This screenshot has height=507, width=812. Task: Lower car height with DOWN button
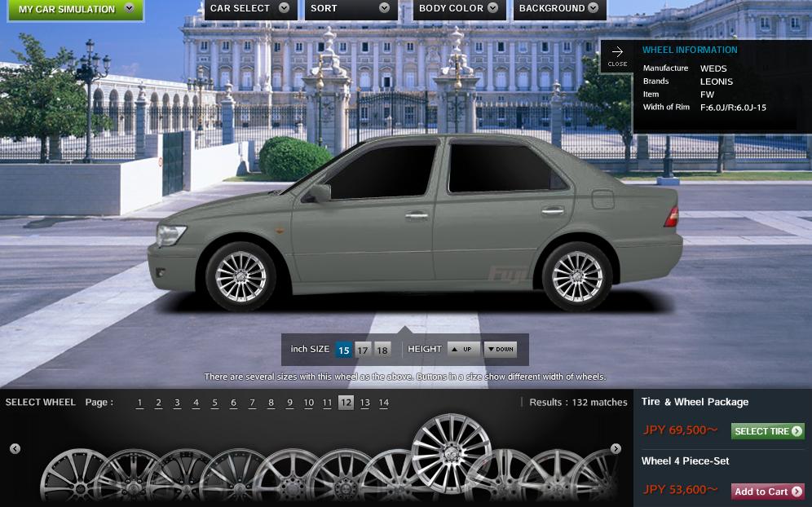coord(500,349)
